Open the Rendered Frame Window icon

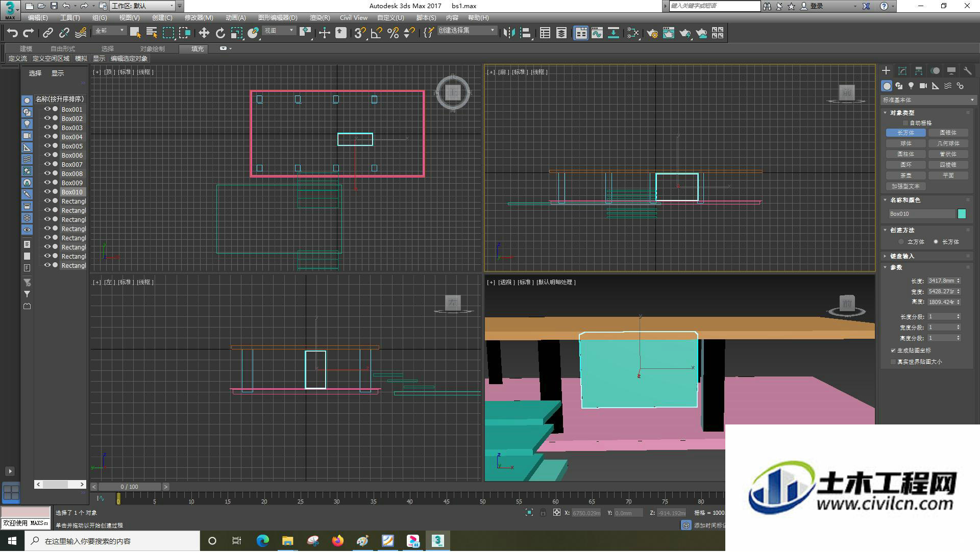669,33
